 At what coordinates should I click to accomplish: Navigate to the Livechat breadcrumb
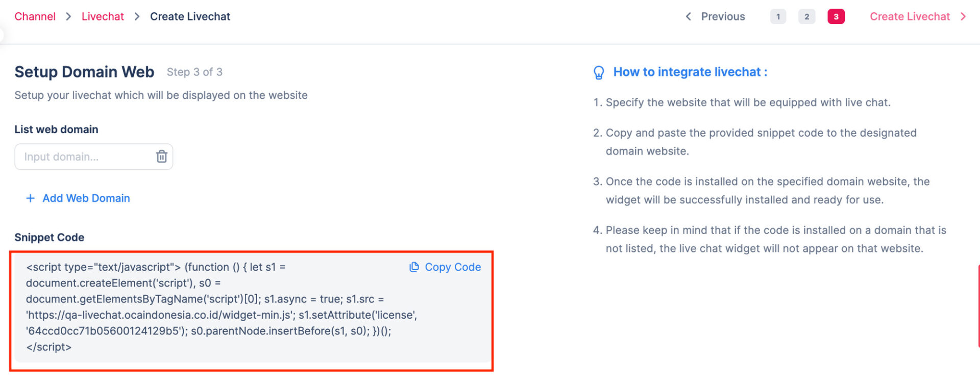point(103,17)
